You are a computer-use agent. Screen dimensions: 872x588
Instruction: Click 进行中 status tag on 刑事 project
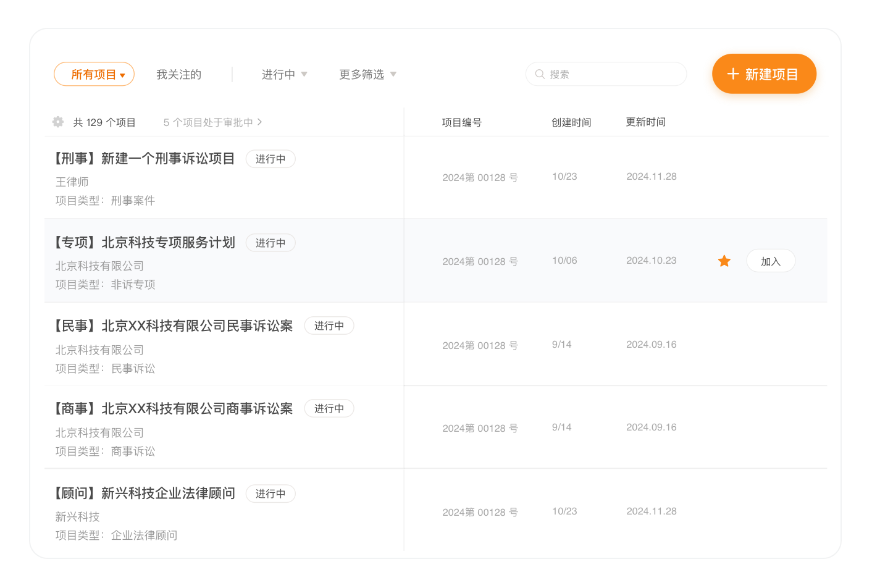click(270, 159)
